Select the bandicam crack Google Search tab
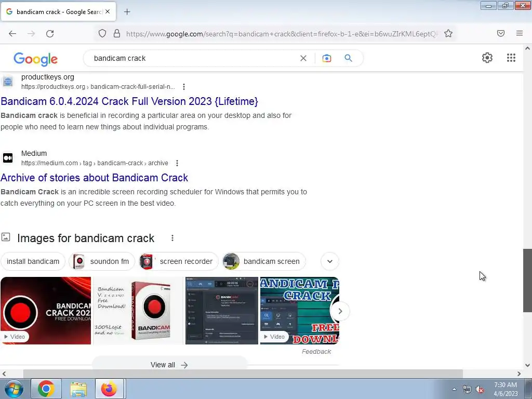The height and width of the screenshot is (399, 532). (58, 11)
